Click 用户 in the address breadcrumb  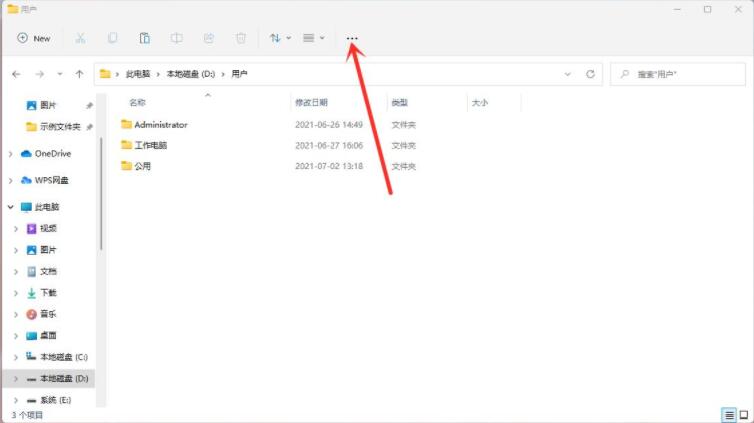pyautogui.click(x=239, y=74)
